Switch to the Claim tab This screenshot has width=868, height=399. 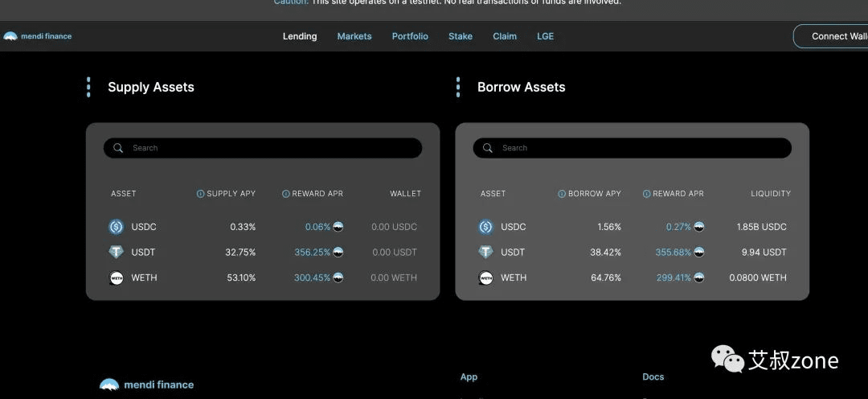click(504, 36)
